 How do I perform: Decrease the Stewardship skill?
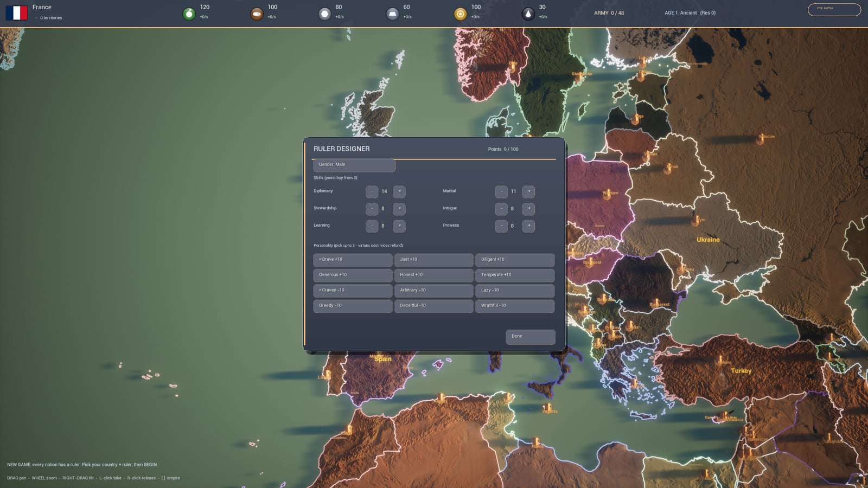pyautogui.click(x=372, y=209)
